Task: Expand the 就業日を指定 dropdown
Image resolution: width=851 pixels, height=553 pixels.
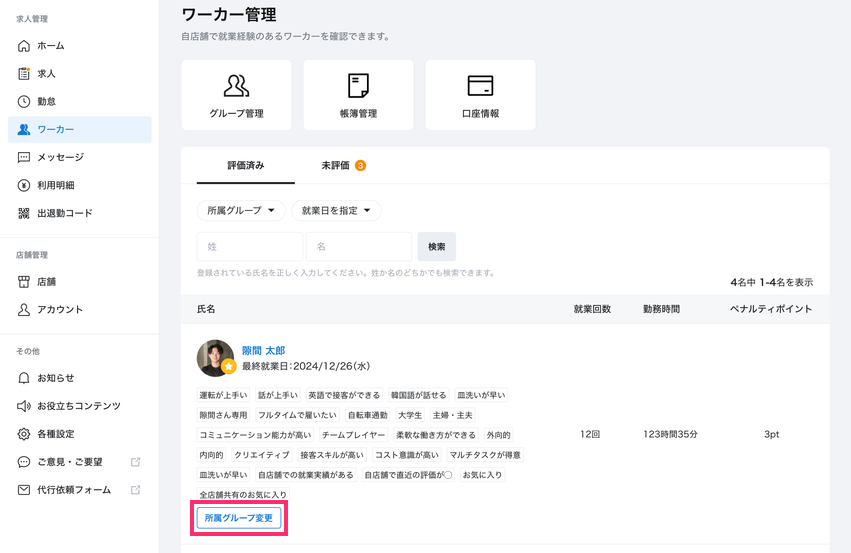Action: tap(336, 211)
